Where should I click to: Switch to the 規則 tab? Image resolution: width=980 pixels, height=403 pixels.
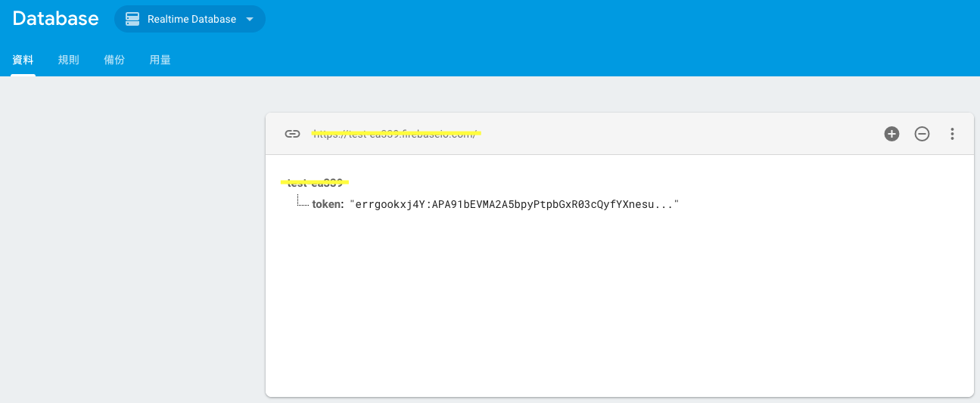point(69,60)
